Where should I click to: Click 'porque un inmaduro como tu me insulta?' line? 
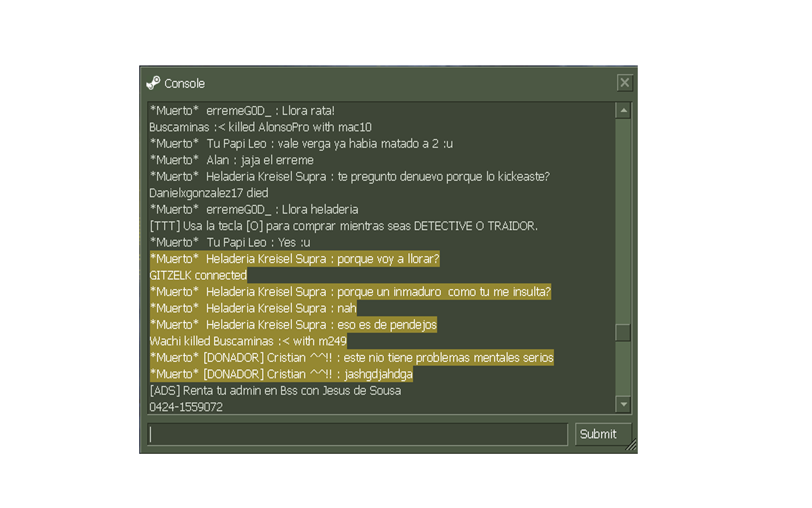[x=350, y=291]
